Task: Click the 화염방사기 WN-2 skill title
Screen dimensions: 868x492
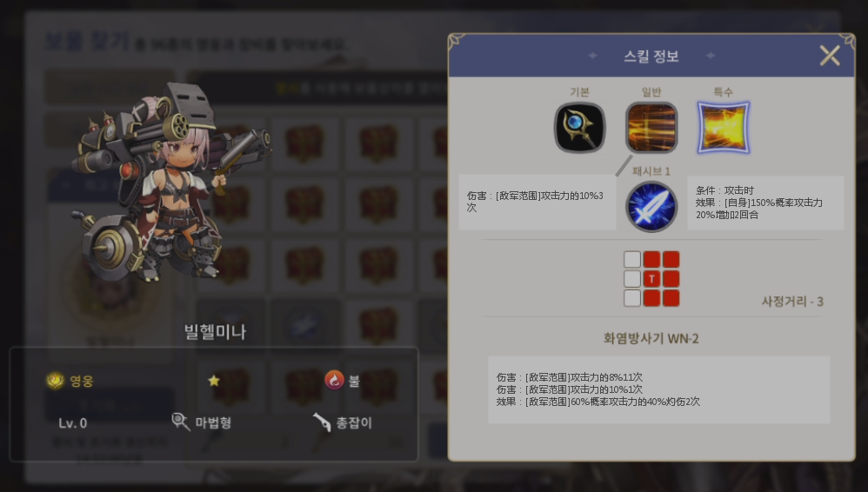Action: pyautogui.click(x=651, y=338)
